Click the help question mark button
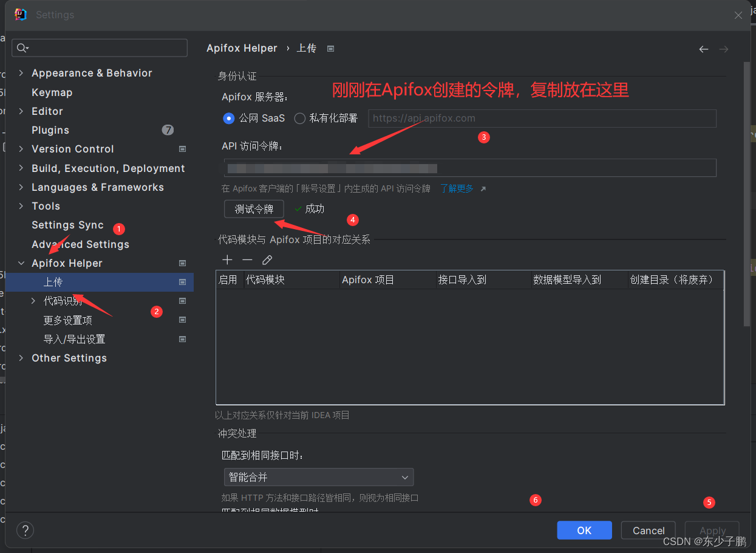 point(25,531)
